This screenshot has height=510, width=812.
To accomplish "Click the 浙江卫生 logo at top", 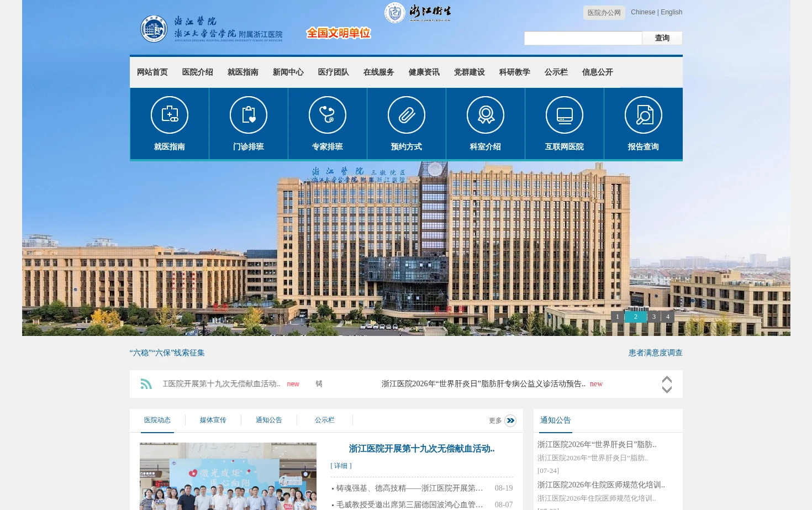I will [418, 12].
